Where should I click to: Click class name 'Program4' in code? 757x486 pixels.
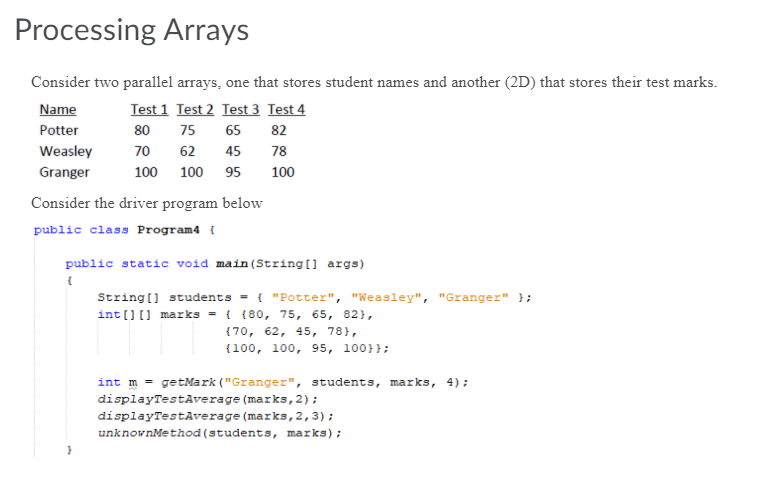click(x=168, y=230)
